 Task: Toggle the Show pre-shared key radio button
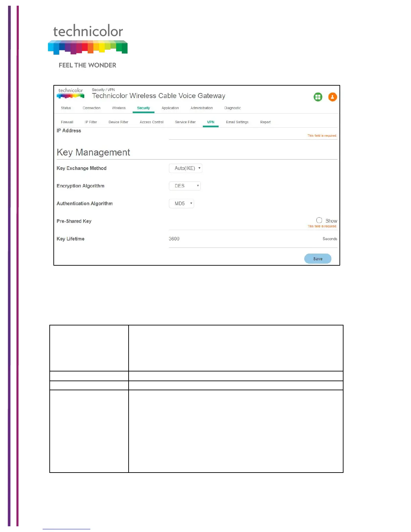click(319, 220)
